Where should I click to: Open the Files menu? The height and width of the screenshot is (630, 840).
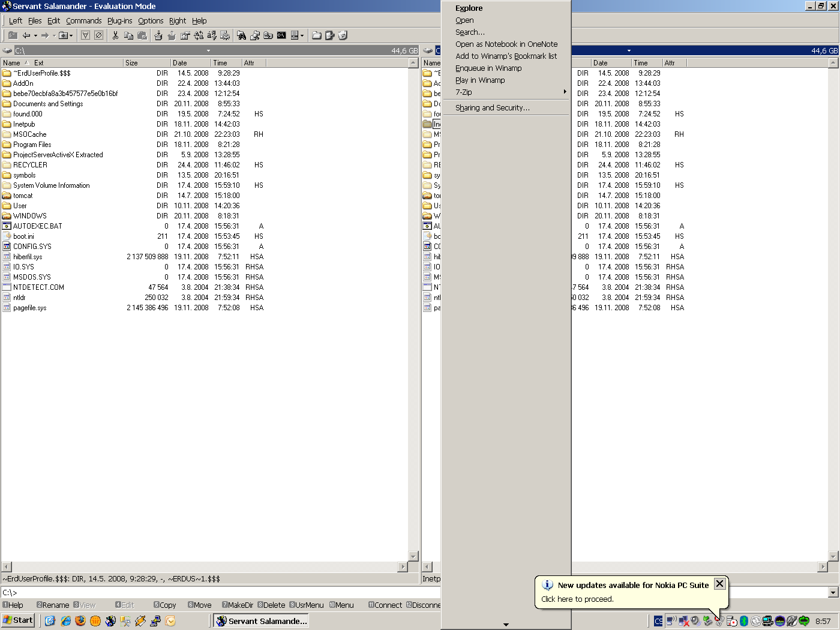coord(35,20)
